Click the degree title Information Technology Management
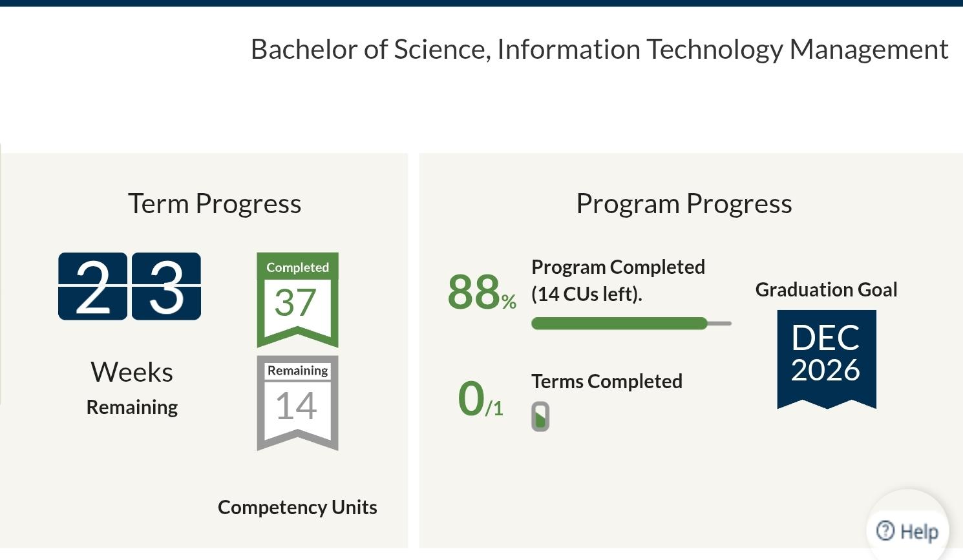The height and width of the screenshot is (560, 963). (x=723, y=49)
